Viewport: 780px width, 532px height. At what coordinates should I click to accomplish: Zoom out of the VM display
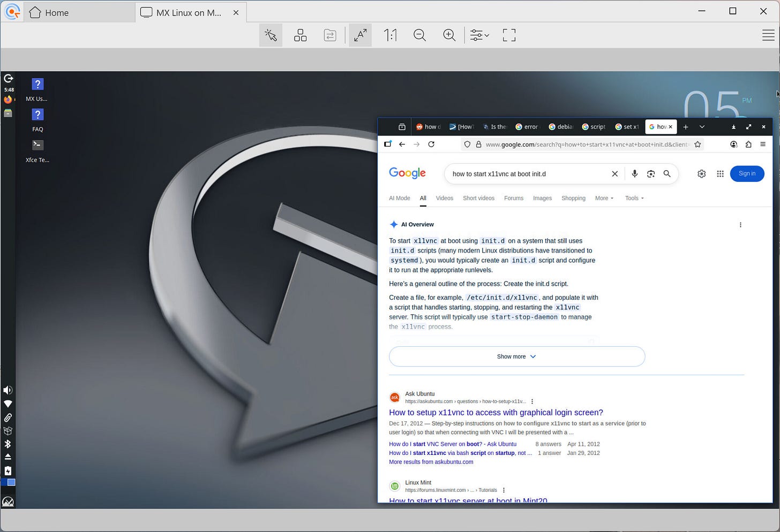point(419,35)
